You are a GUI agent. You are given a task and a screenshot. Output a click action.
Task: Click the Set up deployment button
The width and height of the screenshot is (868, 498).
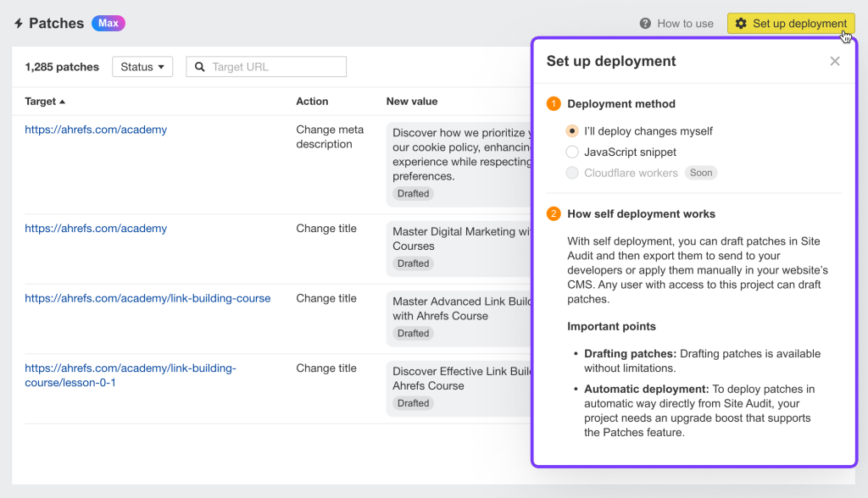790,23
